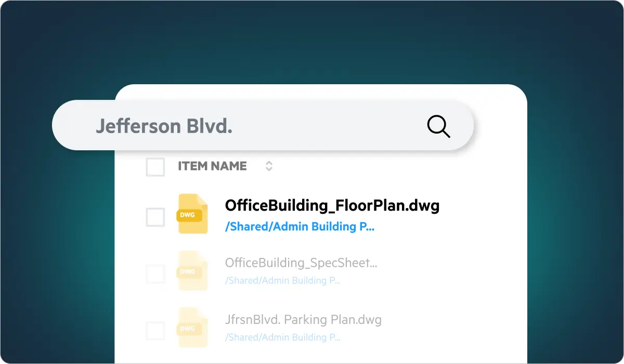Screen dimensions: 624x364
Task: Click the magnifying glass search icon
Action: [x=438, y=126]
